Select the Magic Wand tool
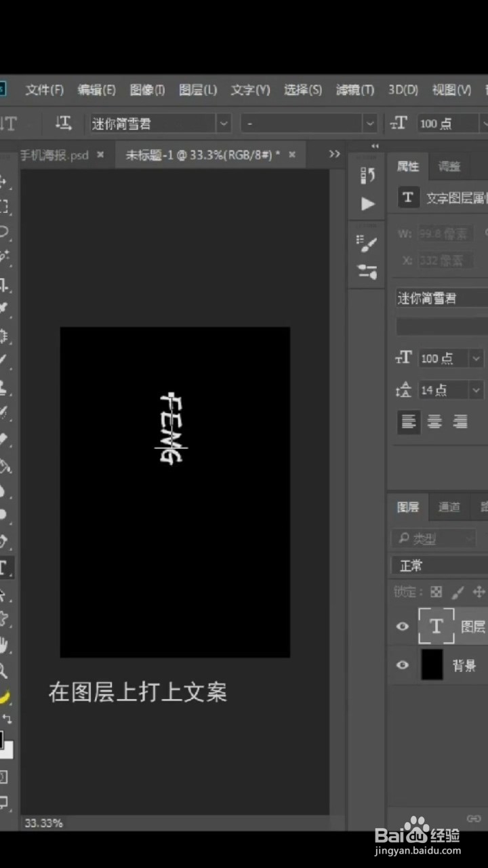488x868 pixels. coord(3,256)
